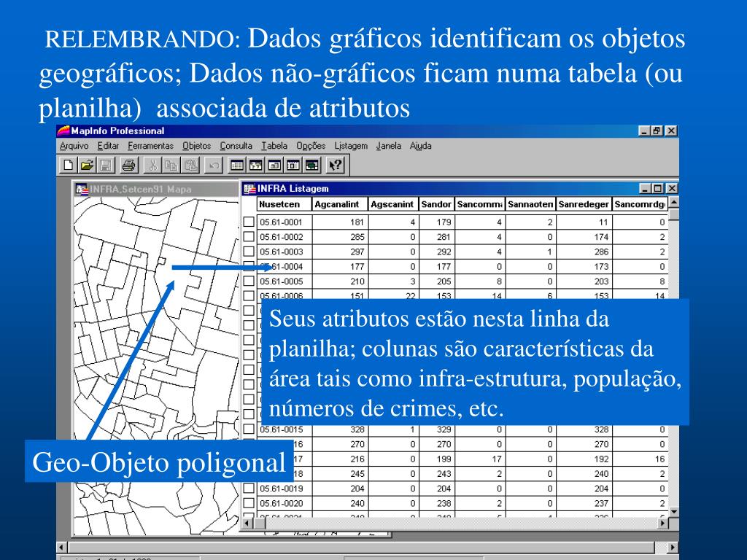The width and height of the screenshot is (747, 560).
Task: Tick the selection box for row 05.61-0020
Action: [x=249, y=503]
